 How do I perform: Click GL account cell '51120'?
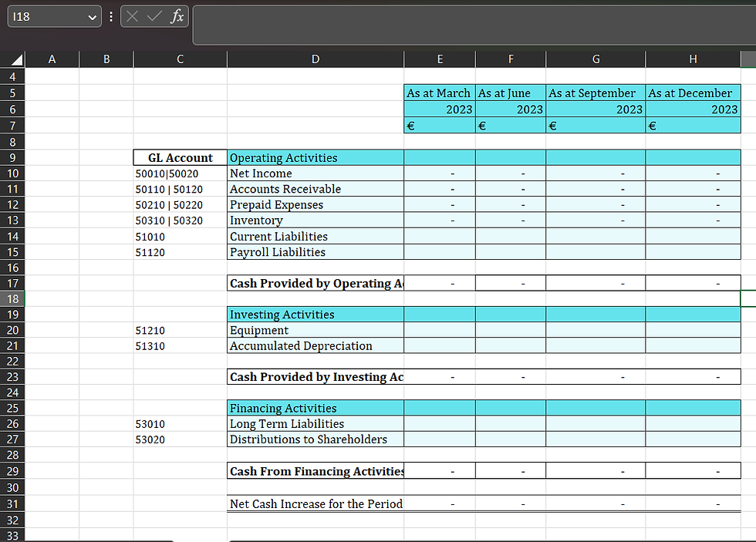tap(181, 252)
